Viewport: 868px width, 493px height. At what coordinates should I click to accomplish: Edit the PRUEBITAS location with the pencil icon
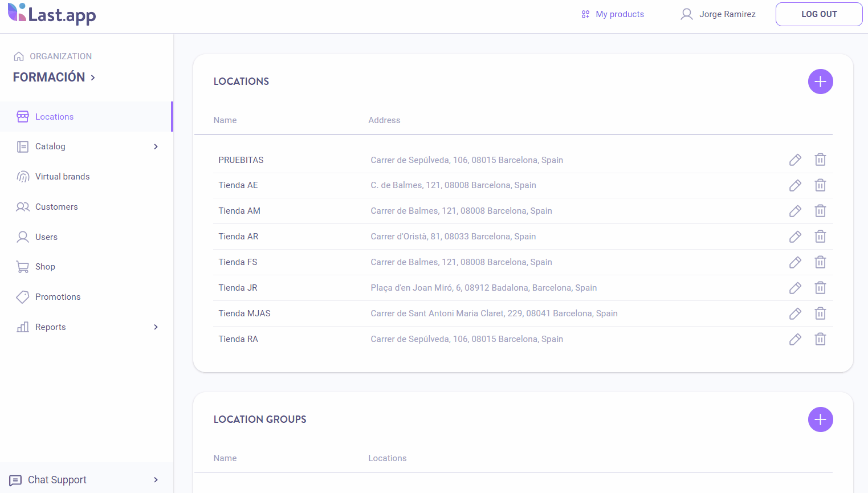click(x=795, y=160)
